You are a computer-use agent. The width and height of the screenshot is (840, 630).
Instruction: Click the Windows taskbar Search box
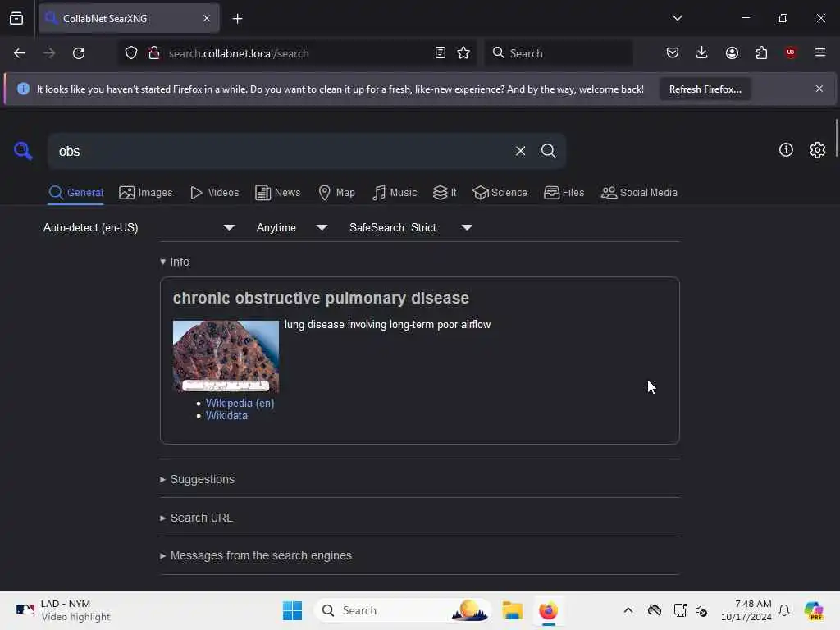point(403,610)
